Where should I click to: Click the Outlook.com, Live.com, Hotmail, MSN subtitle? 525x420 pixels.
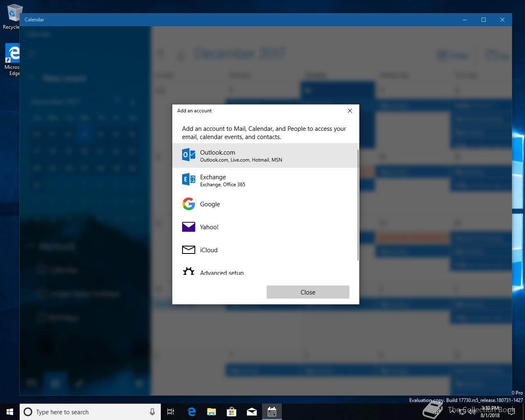(241, 160)
